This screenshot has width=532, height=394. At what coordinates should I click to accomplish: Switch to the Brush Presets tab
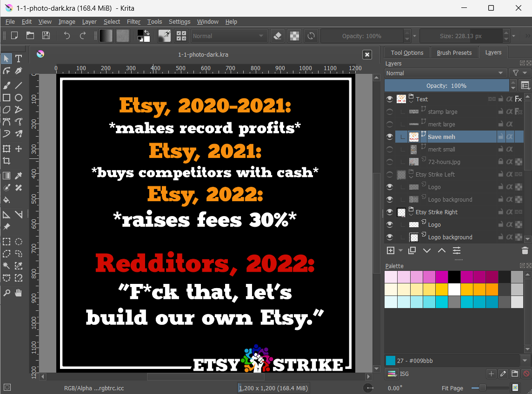coord(454,53)
